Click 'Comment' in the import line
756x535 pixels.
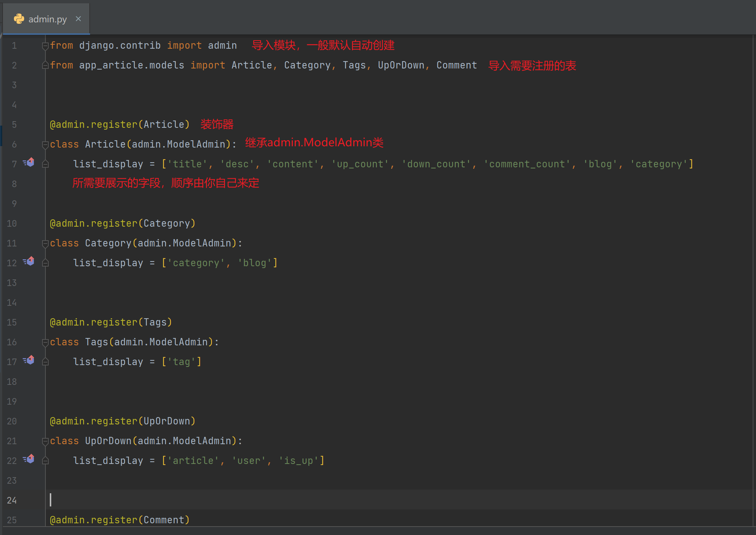click(x=457, y=65)
